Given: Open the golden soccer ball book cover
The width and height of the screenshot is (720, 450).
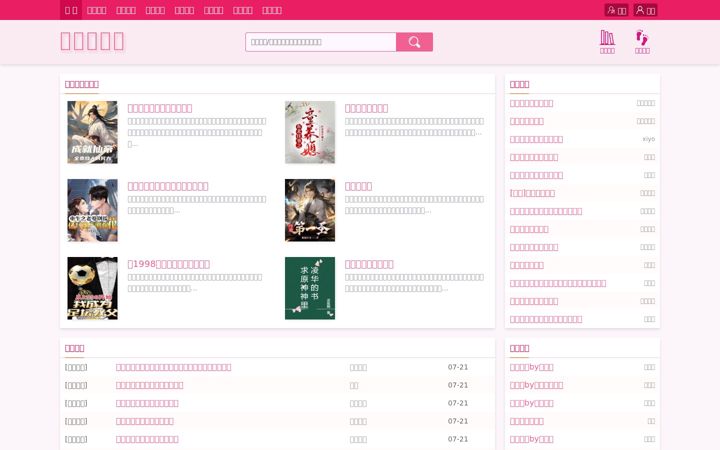Looking at the screenshot, I should [x=92, y=288].
